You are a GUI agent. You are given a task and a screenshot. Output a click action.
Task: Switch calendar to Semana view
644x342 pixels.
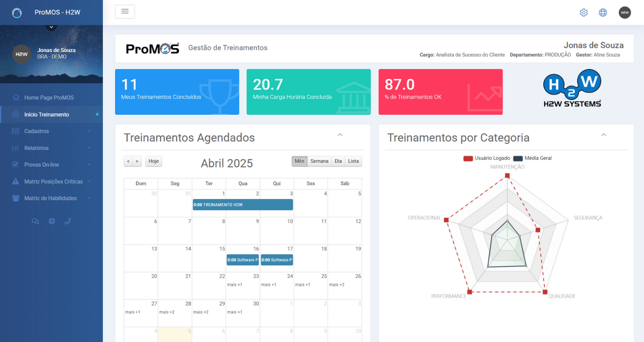pyautogui.click(x=319, y=161)
